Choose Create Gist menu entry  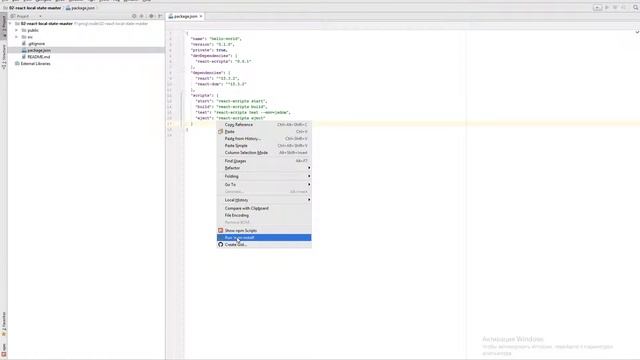(264, 244)
